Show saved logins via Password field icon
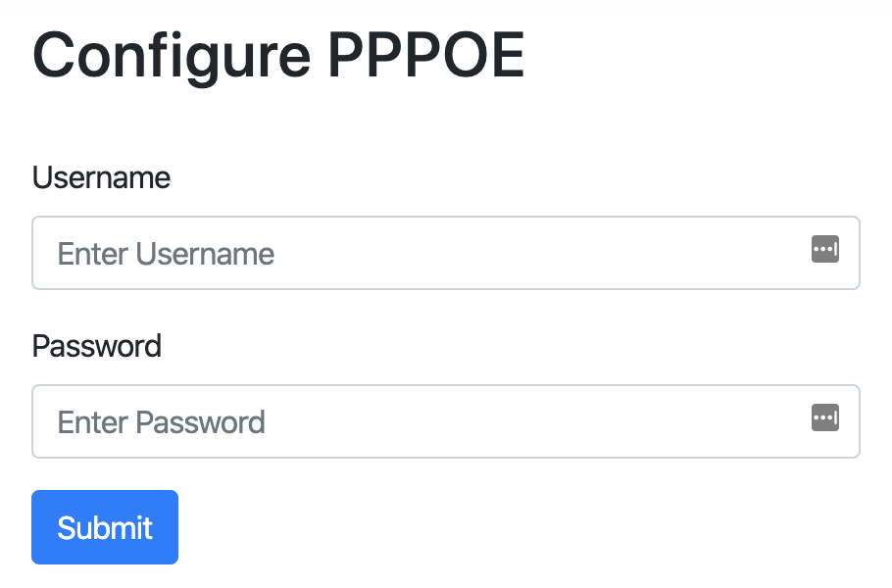 point(825,418)
